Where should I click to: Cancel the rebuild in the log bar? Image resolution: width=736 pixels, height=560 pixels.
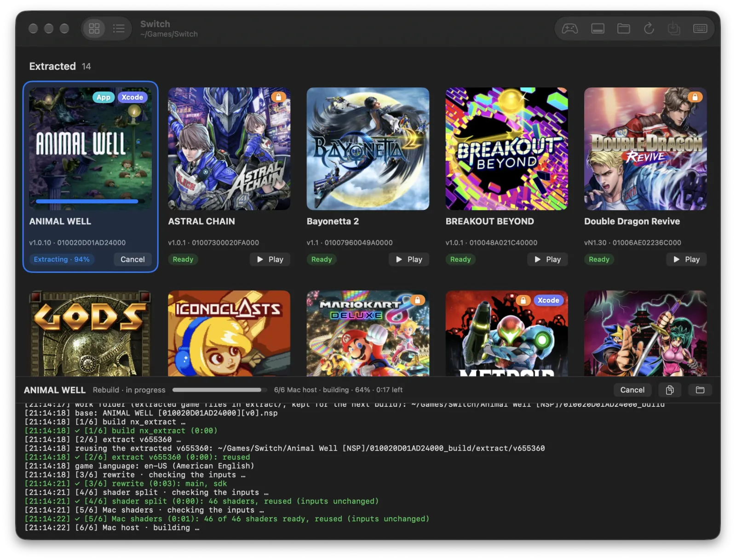pos(632,390)
